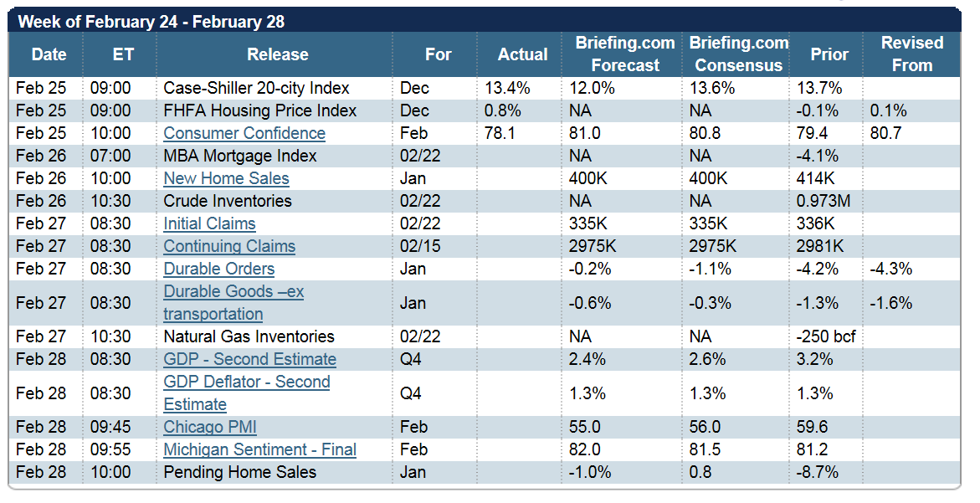Click the Date column header
This screenshot has width=980, height=503.
click(49, 54)
